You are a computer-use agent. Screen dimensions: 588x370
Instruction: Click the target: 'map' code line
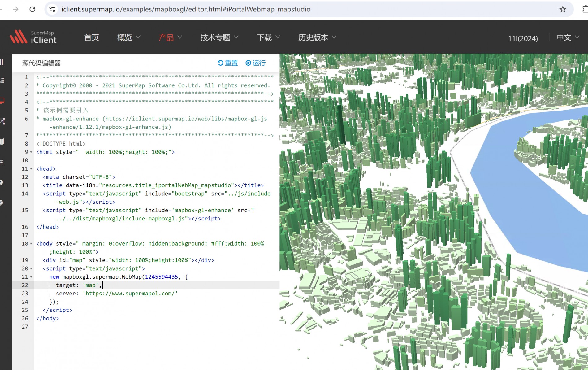(x=79, y=285)
